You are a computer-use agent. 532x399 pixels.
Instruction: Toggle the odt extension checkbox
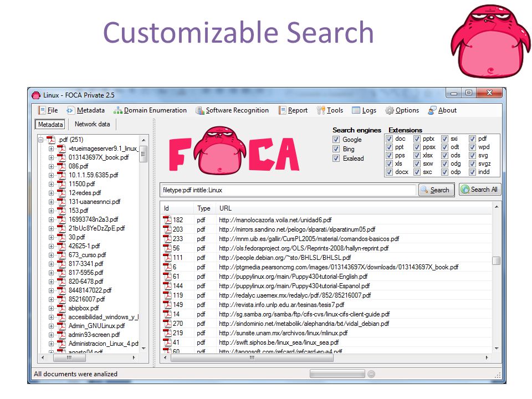pyautogui.click(x=444, y=147)
